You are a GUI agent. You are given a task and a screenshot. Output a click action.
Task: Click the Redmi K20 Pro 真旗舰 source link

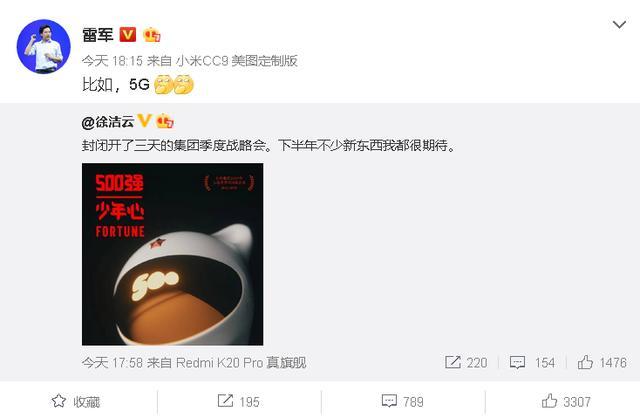[x=241, y=362]
